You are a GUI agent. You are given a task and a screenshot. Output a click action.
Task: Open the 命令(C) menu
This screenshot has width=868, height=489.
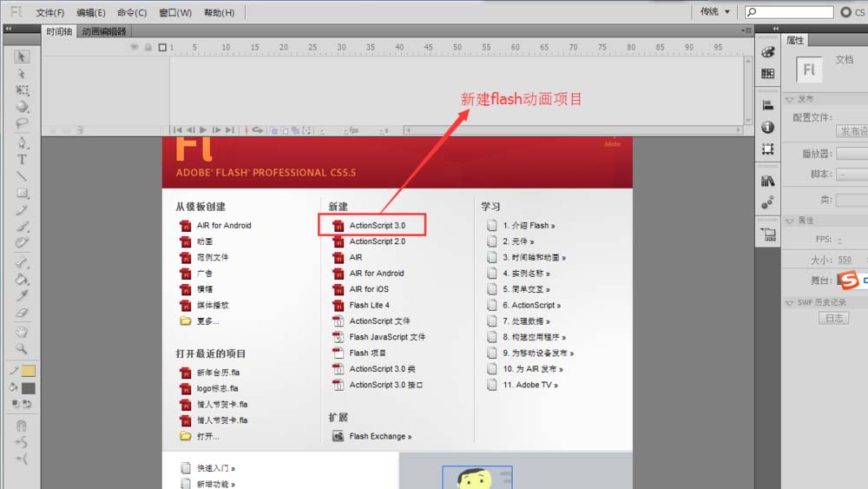coord(132,12)
